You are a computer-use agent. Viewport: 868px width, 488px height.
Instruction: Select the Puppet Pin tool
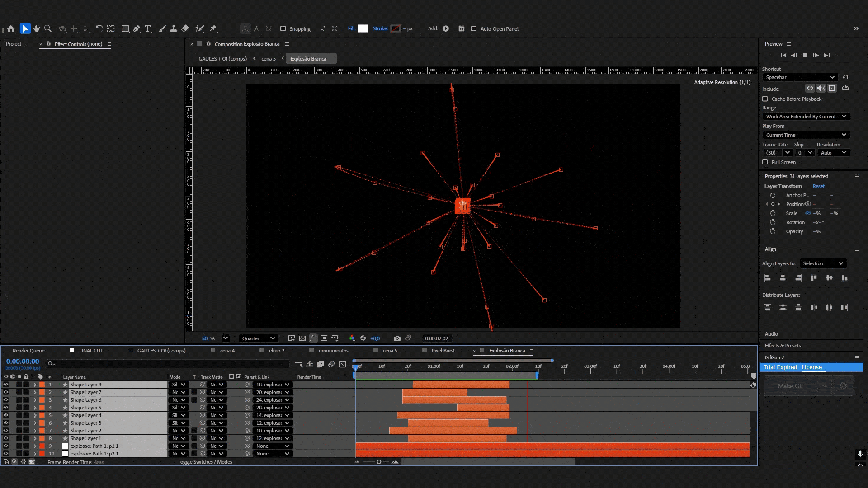click(x=213, y=28)
